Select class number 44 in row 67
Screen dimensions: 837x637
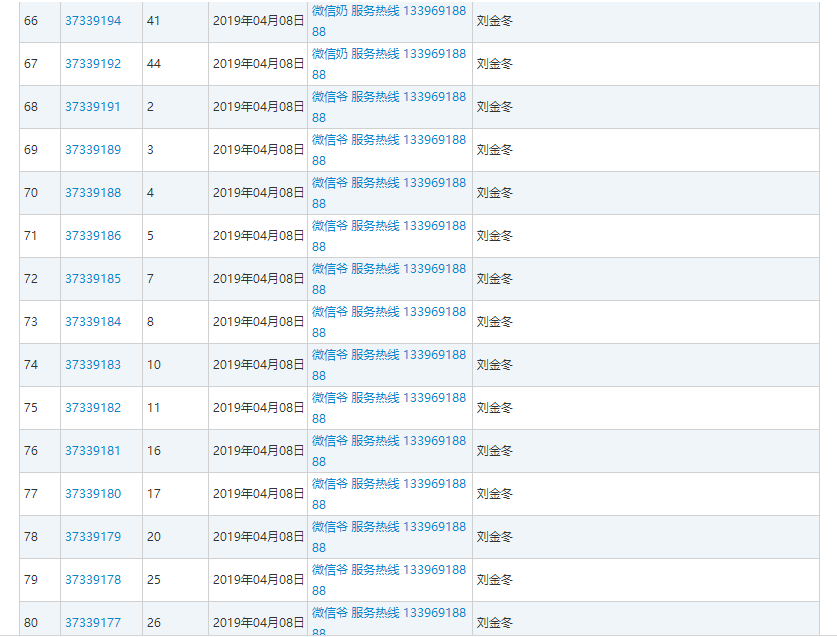click(154, 64)
